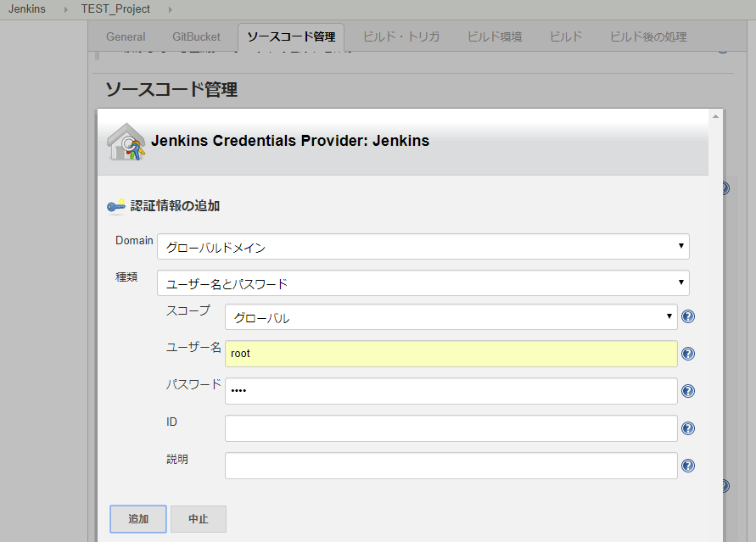
Task: Focus the 説明 input field
Action: pyautogui.click(x=451, y=466)
